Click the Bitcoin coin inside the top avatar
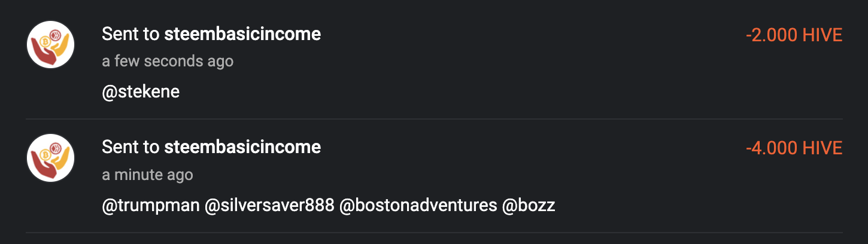 (x=44, y=41)
